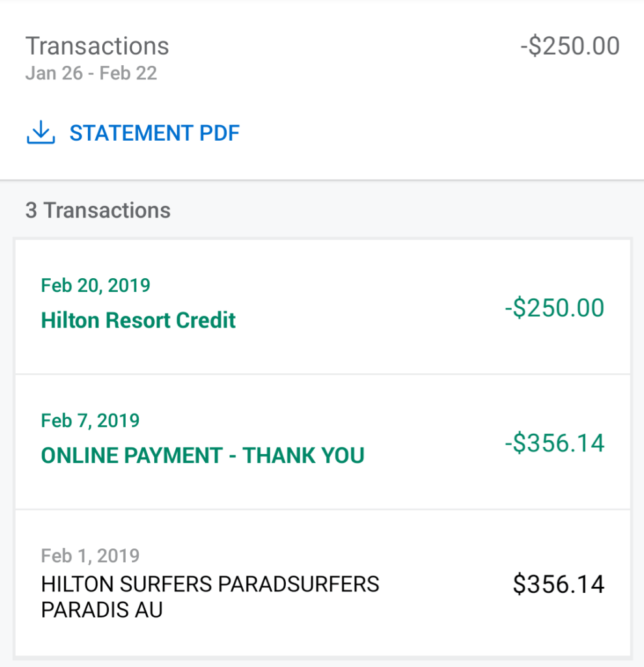This screenshot has width=644, height=667.
Task: Tap the word Credit in Hilton row
Action: [x=206, y=320]
